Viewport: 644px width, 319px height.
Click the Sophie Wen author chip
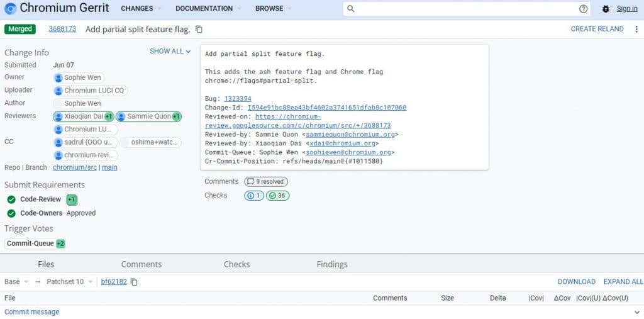(x=77, y=103)
